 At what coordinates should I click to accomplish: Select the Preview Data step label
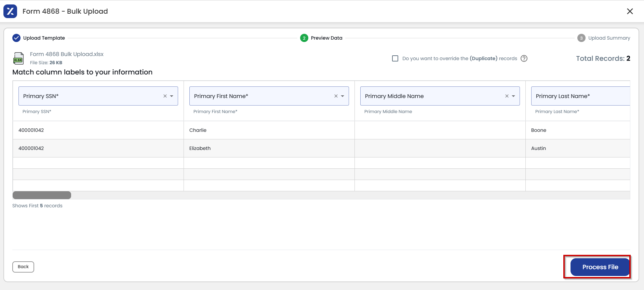(x=326, y=38)
